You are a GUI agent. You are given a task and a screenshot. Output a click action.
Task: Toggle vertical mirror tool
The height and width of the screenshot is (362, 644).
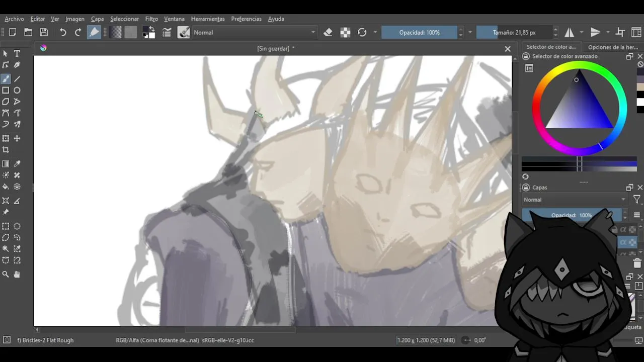[595, 32]
